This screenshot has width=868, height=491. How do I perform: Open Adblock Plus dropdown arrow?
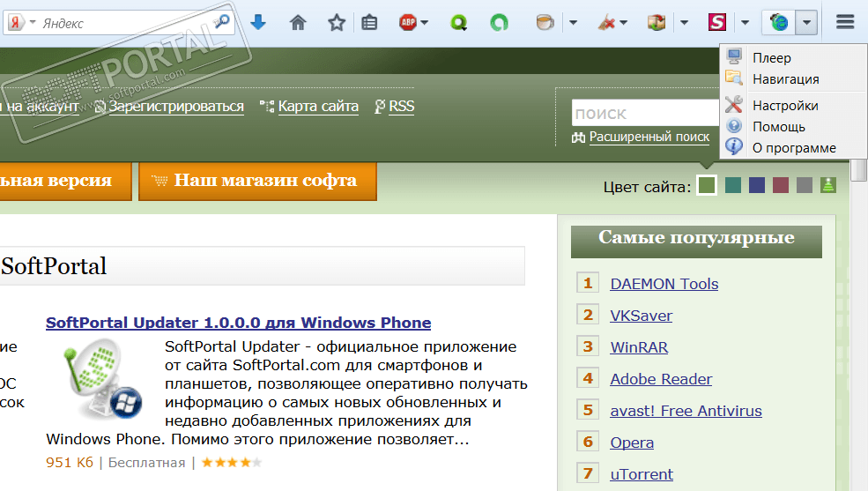click(425, 23)
